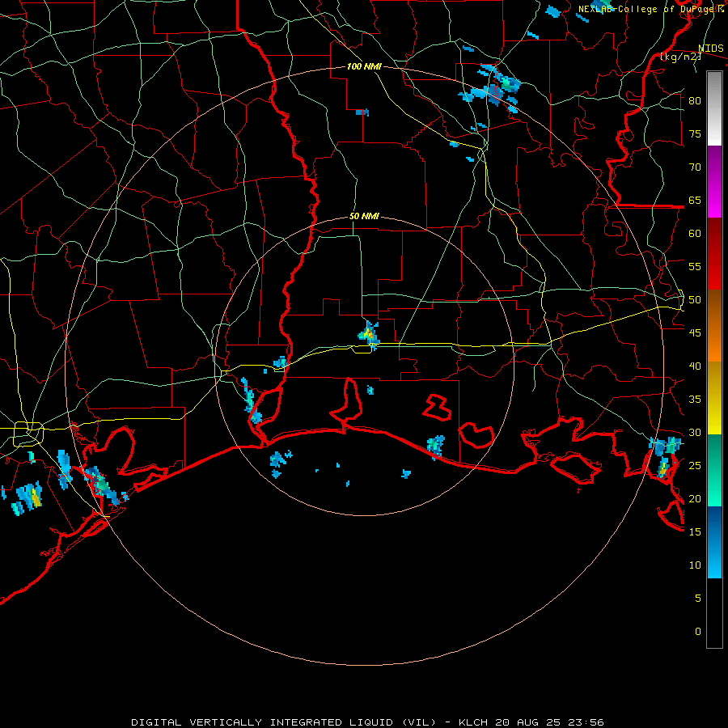Click the scale value "5"
The image size is (728, 728).
click(x=698, y=599)
